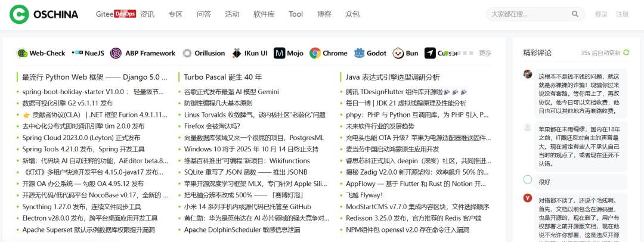Open Firefox 会被淘汰吗? article

click(212, 126)
